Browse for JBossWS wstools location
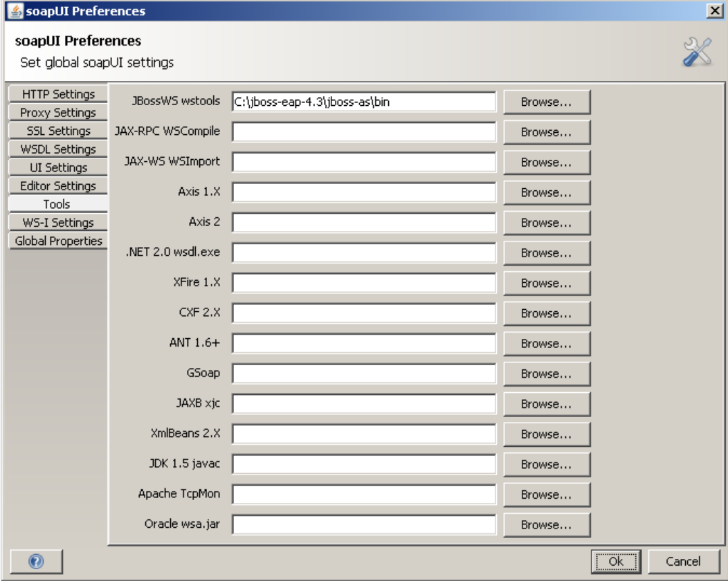Screen dimensions: 728x581 547,102
